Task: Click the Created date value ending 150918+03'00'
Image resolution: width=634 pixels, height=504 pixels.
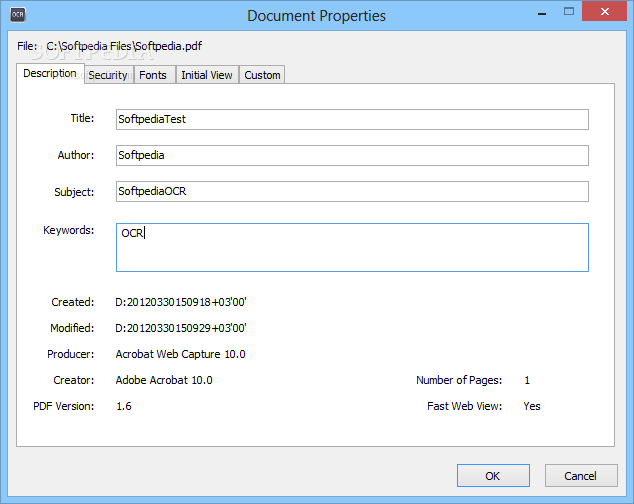Action: click(181, 302)
